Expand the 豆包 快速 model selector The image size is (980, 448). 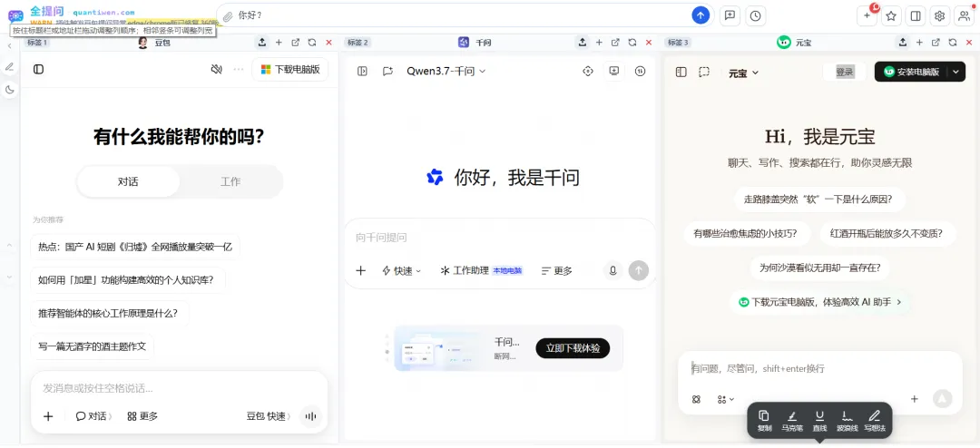269,416
